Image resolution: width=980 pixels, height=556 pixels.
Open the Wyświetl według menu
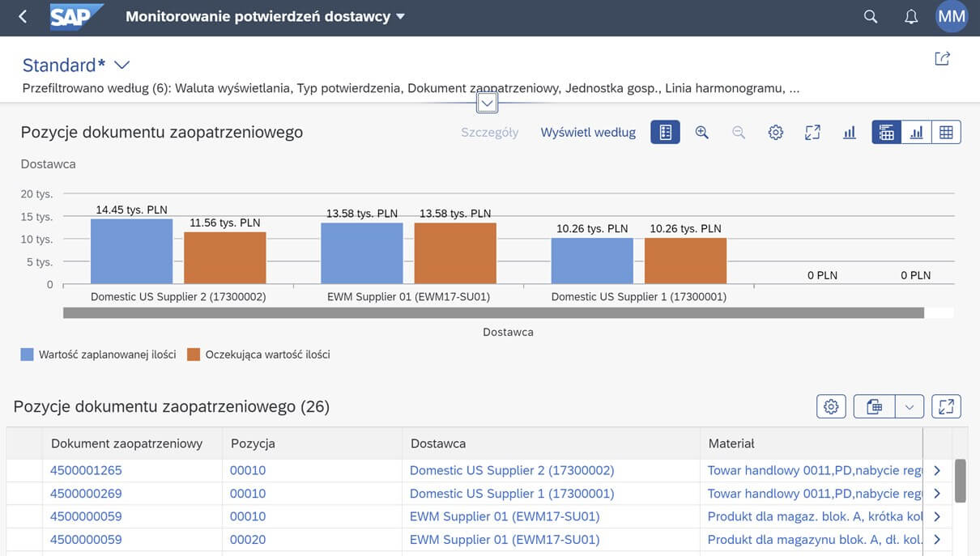[x=588, y=133]
